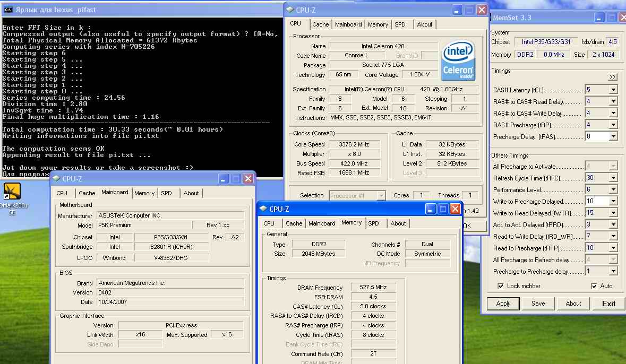
Task: Click Apply button in MemSet
Action: pos(503,304)
